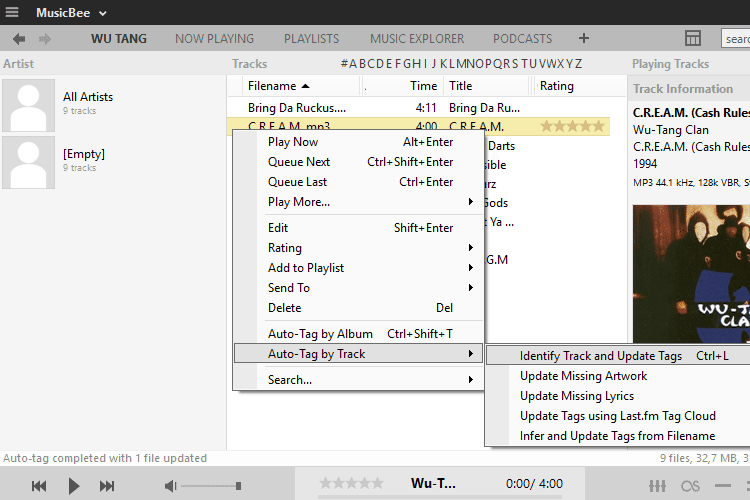
Task: Open the PLAYLISTS tab
Action: [311, 39]
